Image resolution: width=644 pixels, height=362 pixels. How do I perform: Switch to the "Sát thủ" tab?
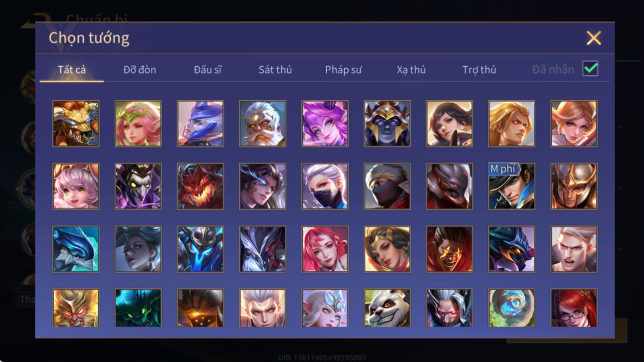[275, 70]
